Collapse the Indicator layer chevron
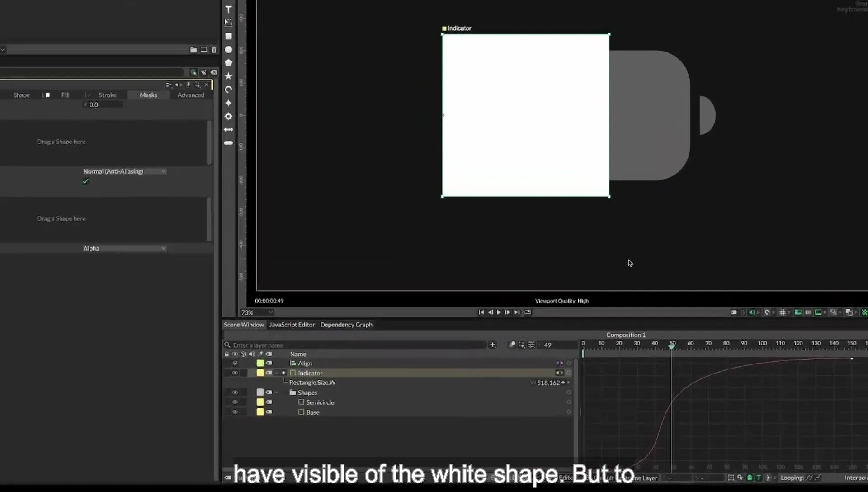Screen dimensions: 868x492 277,373
